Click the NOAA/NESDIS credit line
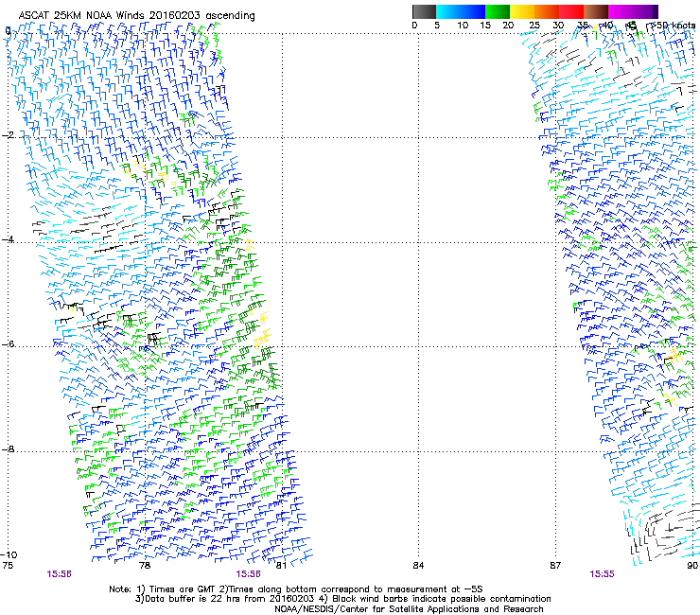 (409, 609)
